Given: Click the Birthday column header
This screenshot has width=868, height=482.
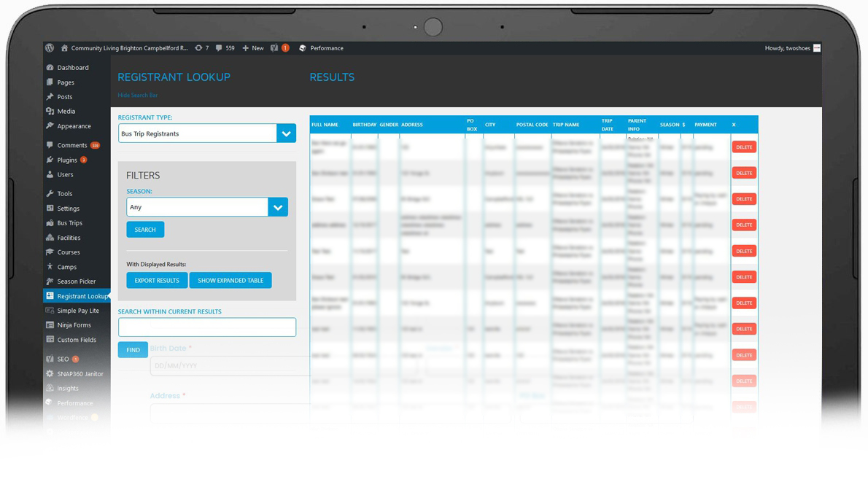Looking at the screenshot, I should pyautogui.click(x=364, y=125).
